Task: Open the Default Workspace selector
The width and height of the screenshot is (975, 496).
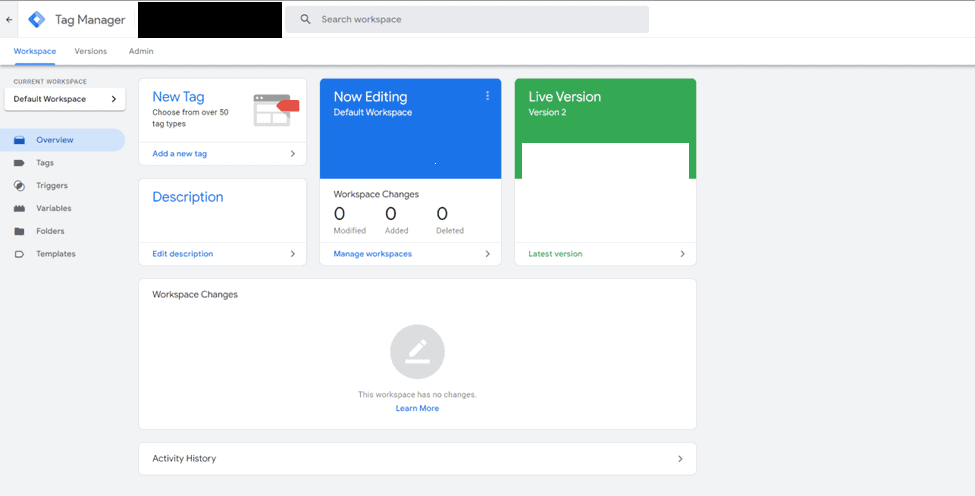Action: (x=65, y=99)
